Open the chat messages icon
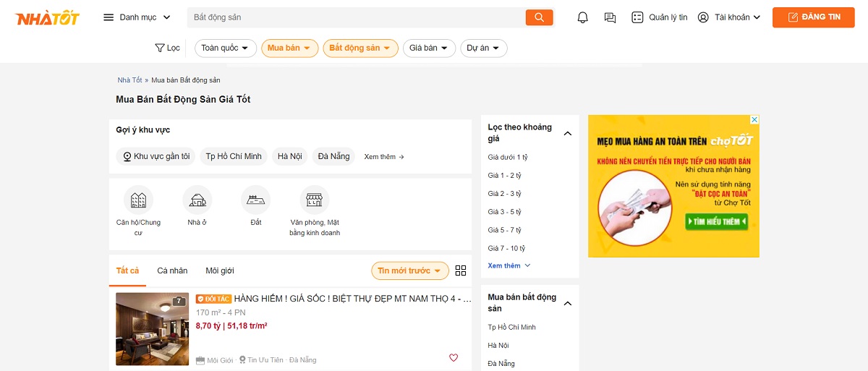The image size is (868, 371). [610, 17]
